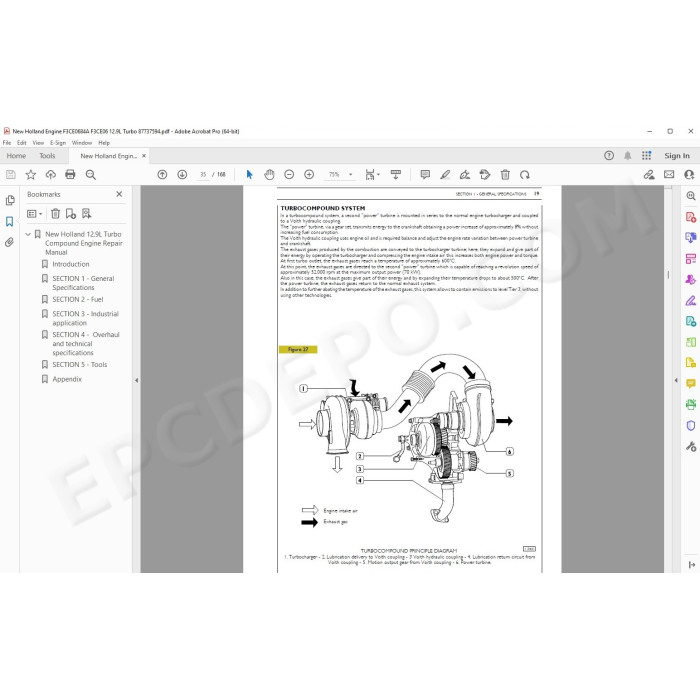
Task: Expand the right pane bottom arrow
Action: pyautogui.click(x=692, y=565)
